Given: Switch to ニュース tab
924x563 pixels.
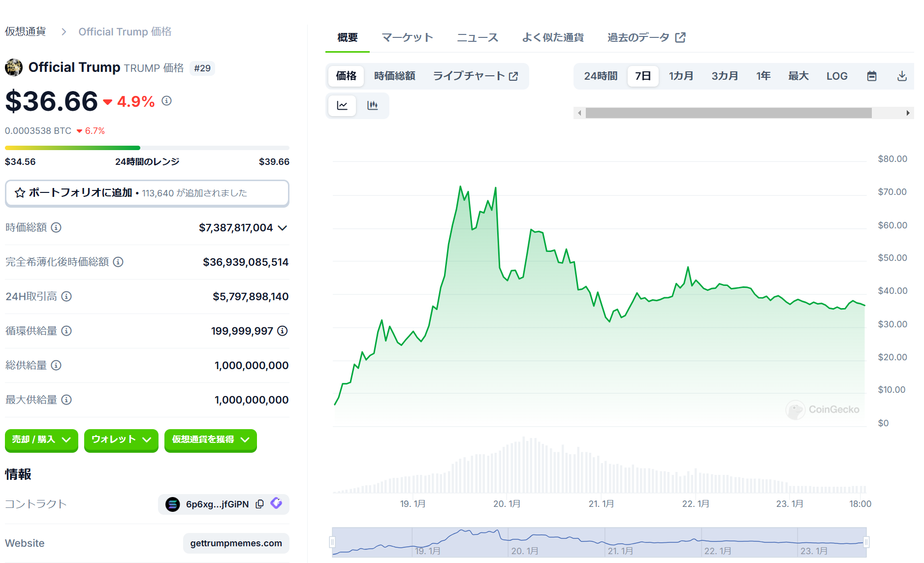Looking at the screenshot, I should (x=478, y=37).
